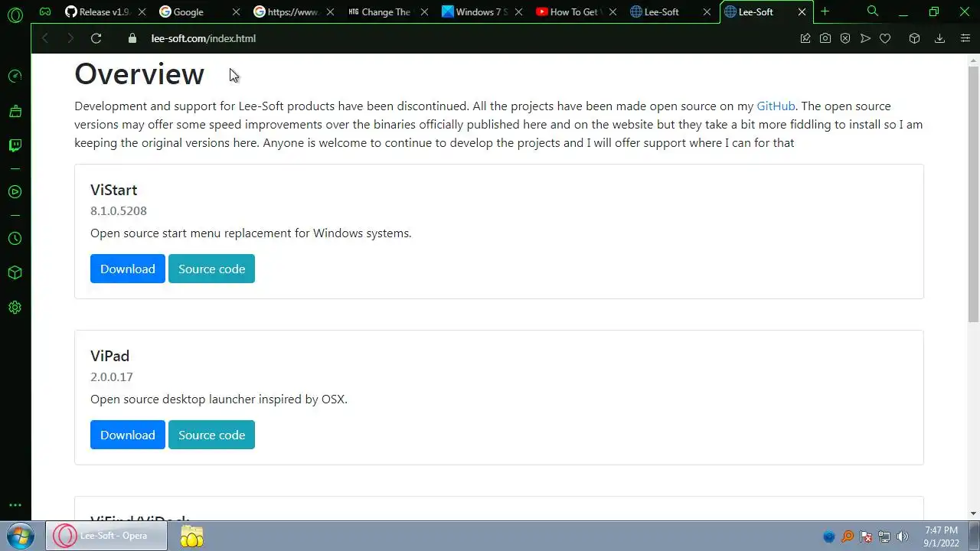Click Lee-Soft - Opera taskbar button
Viewport: 980px width, 551px height.
click(x=106, y=536)
